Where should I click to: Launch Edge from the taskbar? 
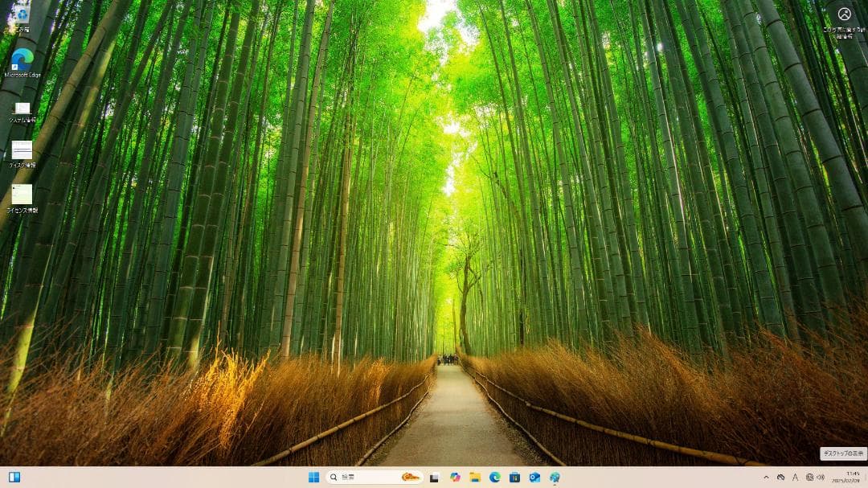493,477
